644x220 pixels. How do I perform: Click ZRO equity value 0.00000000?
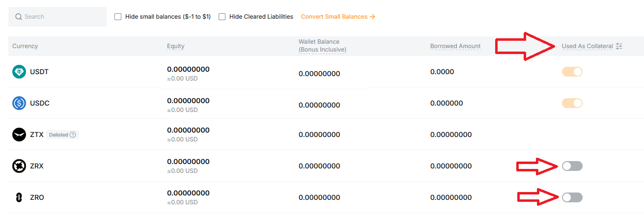188,193
